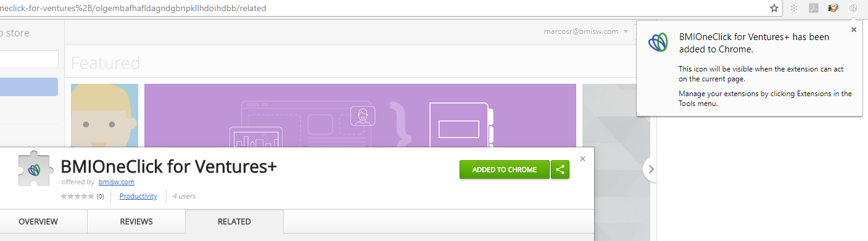Close the BMIOneClick extension detail dialog
Screen dimensions: 868x241
tap(582, 159)
